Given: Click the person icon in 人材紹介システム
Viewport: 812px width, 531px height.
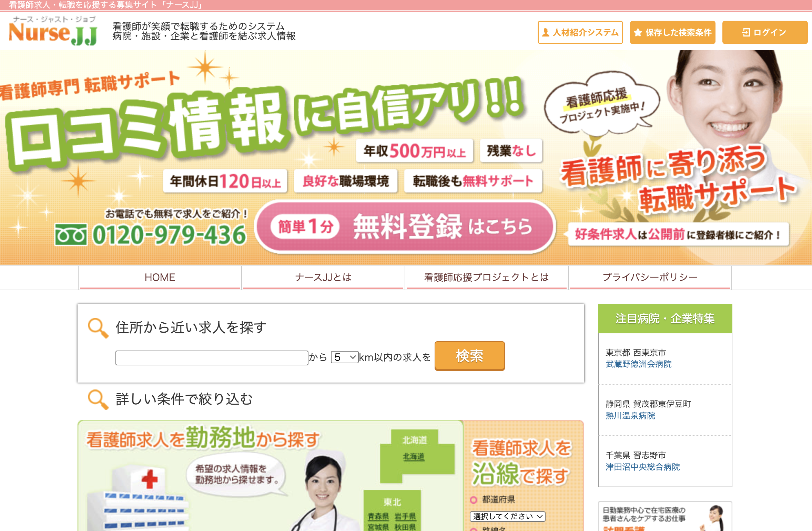Looking at the screenshot, I should (546, 32).
